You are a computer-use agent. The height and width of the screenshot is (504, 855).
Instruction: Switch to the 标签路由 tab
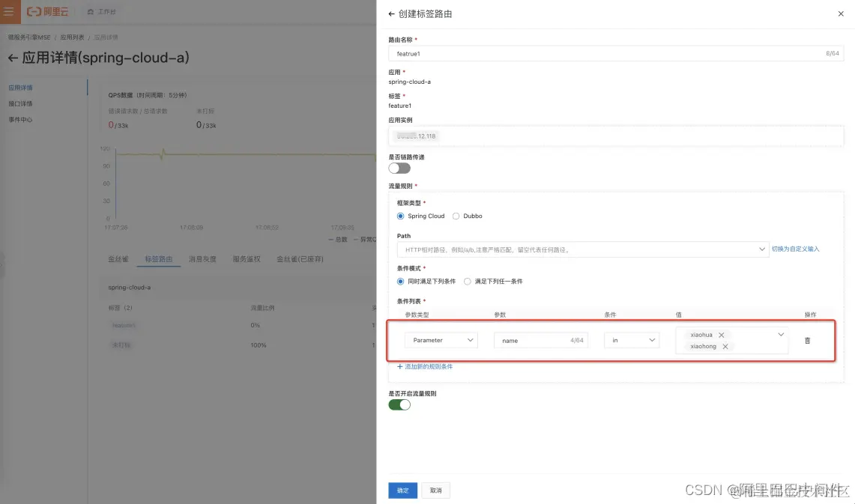click(x=159, y=259)
